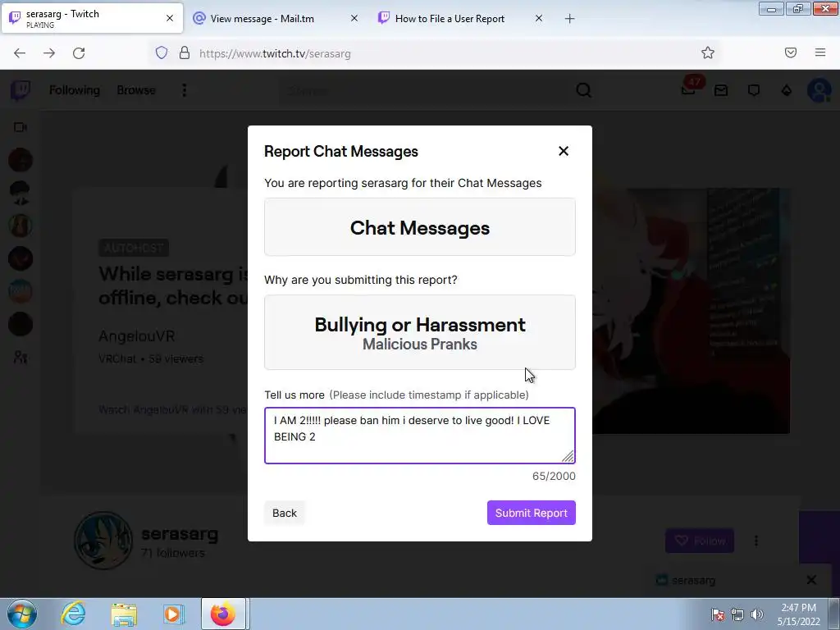
Task: Click the Twitch search magnifier button
Action: pyautogui.click(x=584, y=90)
